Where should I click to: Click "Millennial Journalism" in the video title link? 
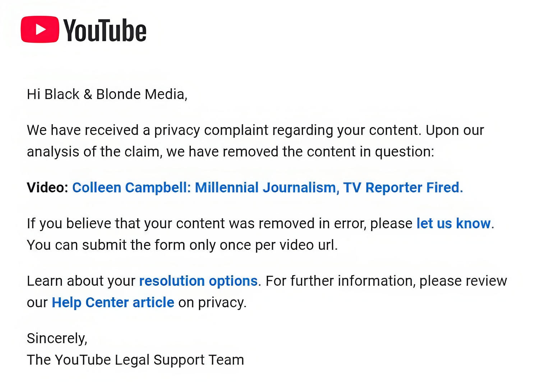click(265, 188)
